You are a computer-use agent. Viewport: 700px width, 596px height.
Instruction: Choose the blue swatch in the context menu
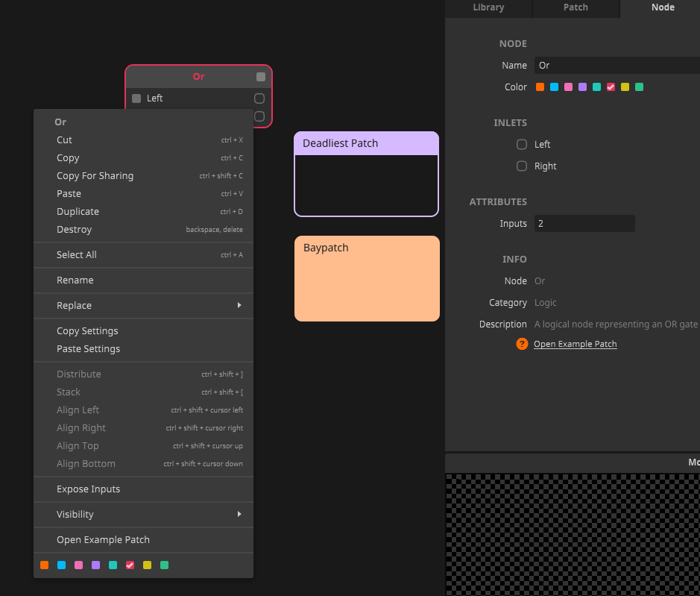pyautogui.click(x=62, y=565)
